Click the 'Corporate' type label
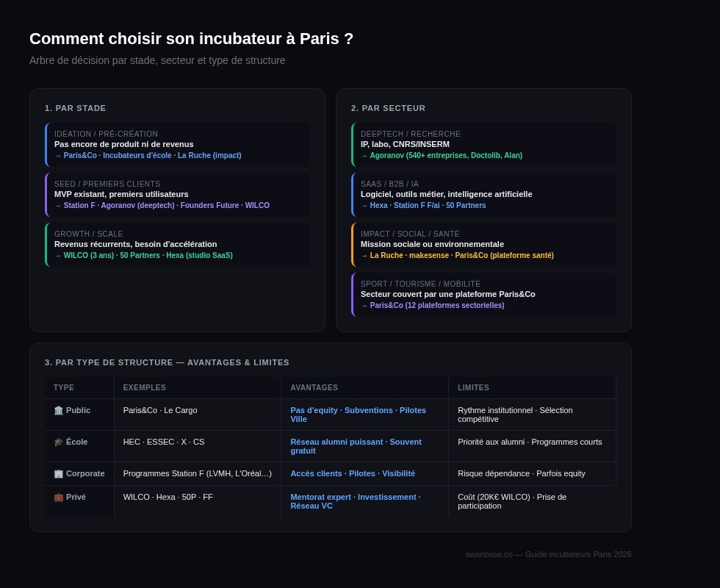Image resolution: width=720 pixels, height=588 pixels. point(85,473)
